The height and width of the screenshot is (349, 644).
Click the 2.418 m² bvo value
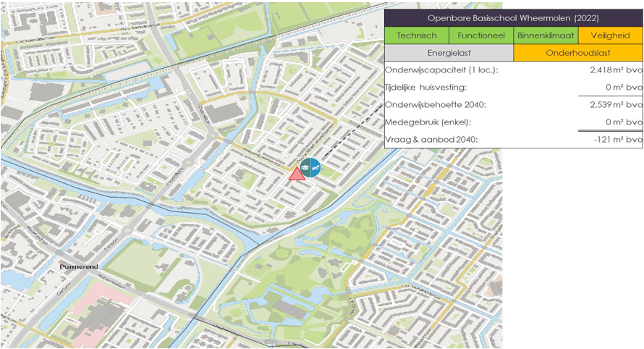click(x=616, y=70)
